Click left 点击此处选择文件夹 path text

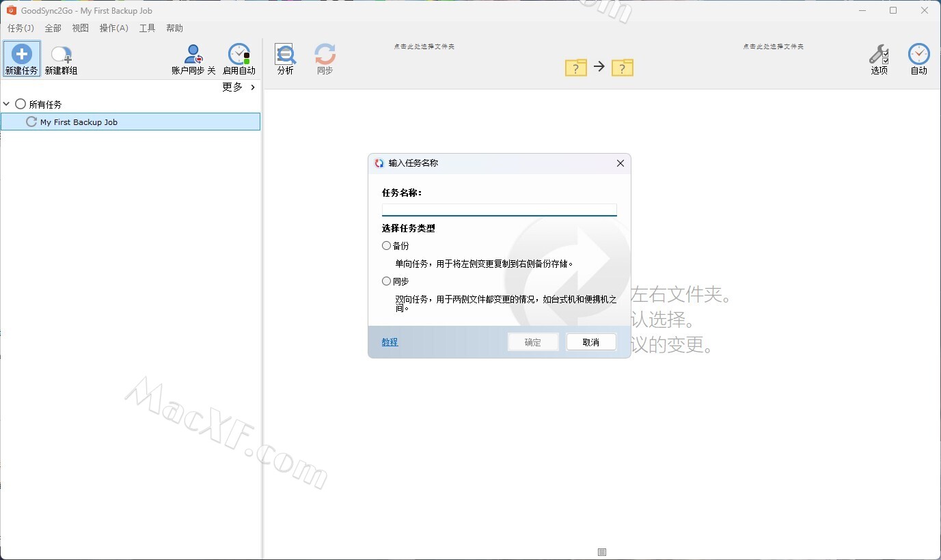(424, 46)
